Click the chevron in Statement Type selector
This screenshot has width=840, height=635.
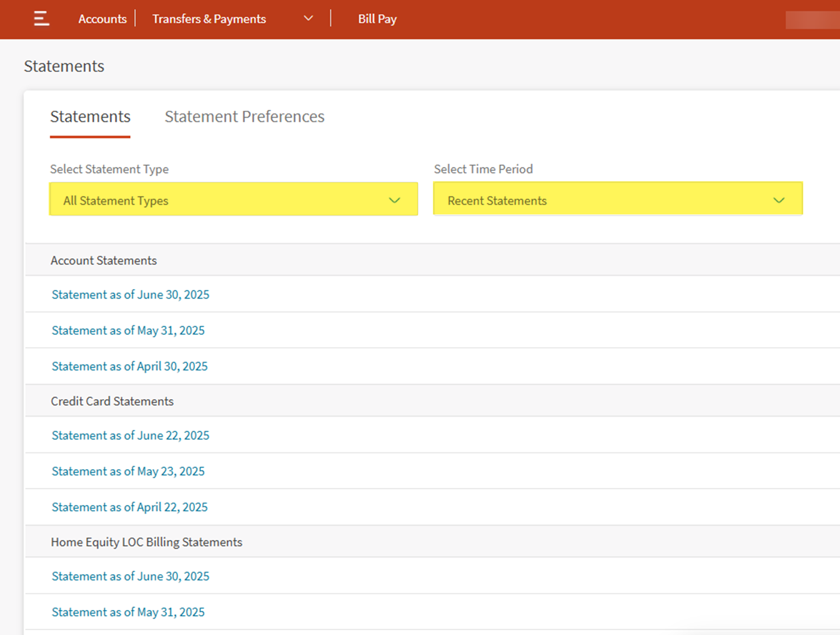point(394,200)
